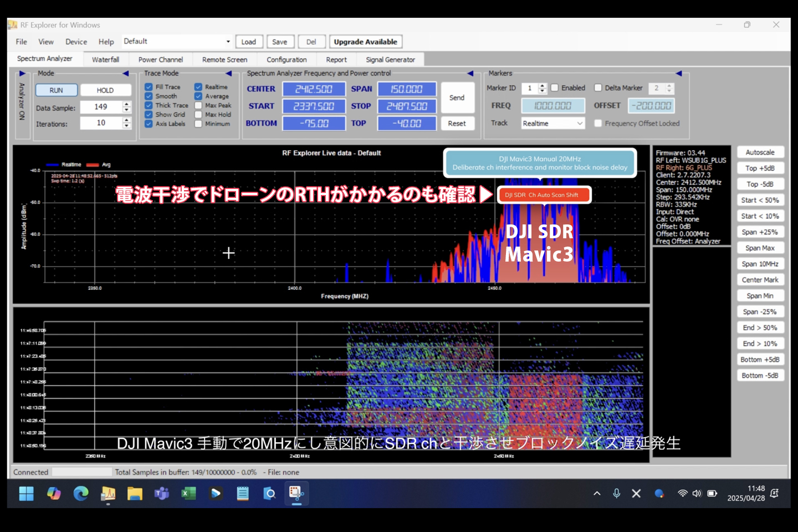798x532 pixels.
Task: Click the HOLD button
Action: point(105,90)
